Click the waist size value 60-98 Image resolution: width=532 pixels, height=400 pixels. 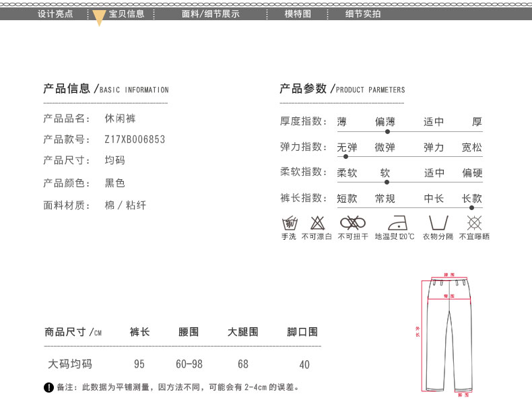click(x=189, y=364)
